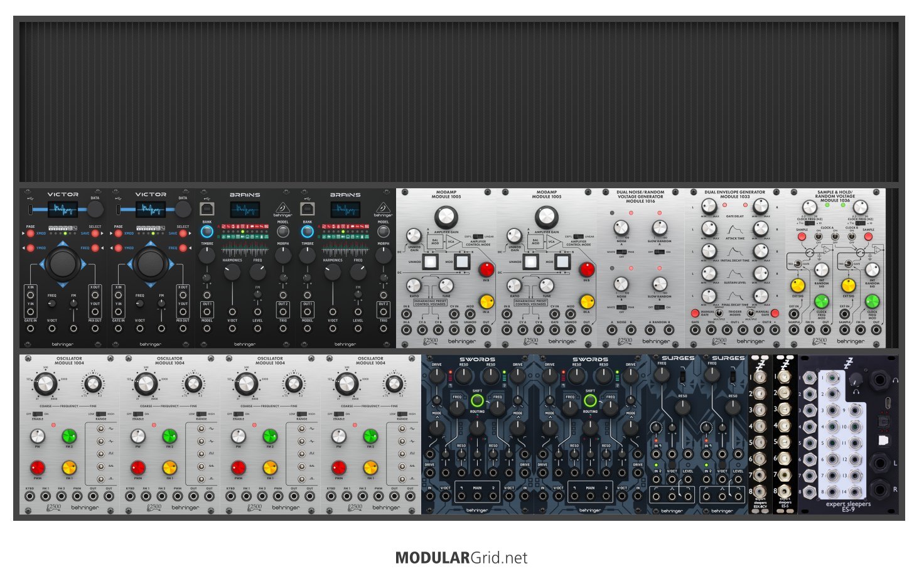Image resolution: width=924 pixels, height=571 pixels.
Task: Click the GATE IN jack on the left Victor module
Action: pos(30,328)
